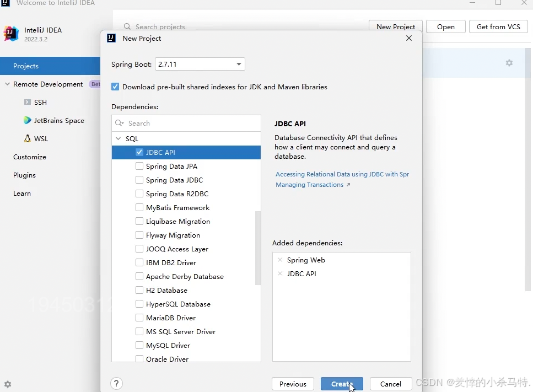This screenshot has width=533, height=392.
Task: Check the Spring Data JDBC dependency
Action: point(139,180)
